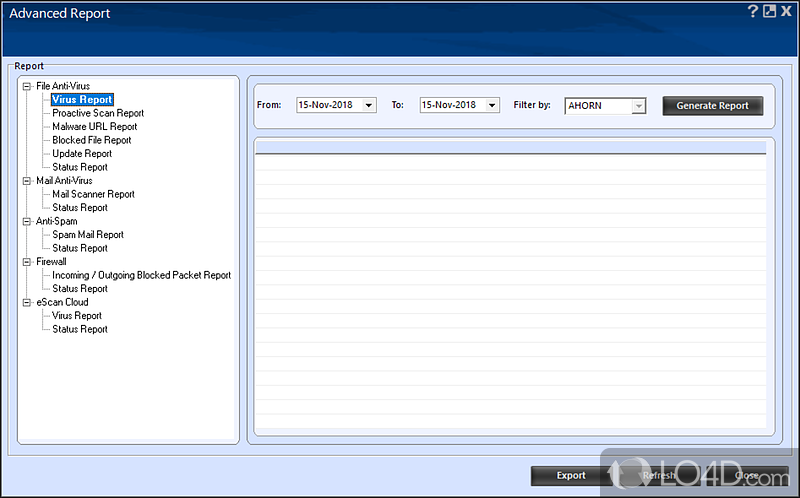
Task: Select Malware URL Report
Action: (x=94, y=127)
